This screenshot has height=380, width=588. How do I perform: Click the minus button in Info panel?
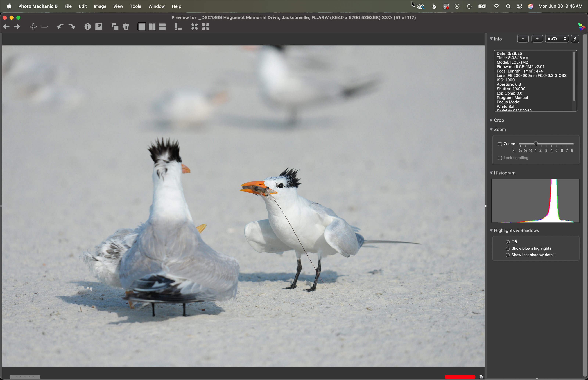point(523,39)
